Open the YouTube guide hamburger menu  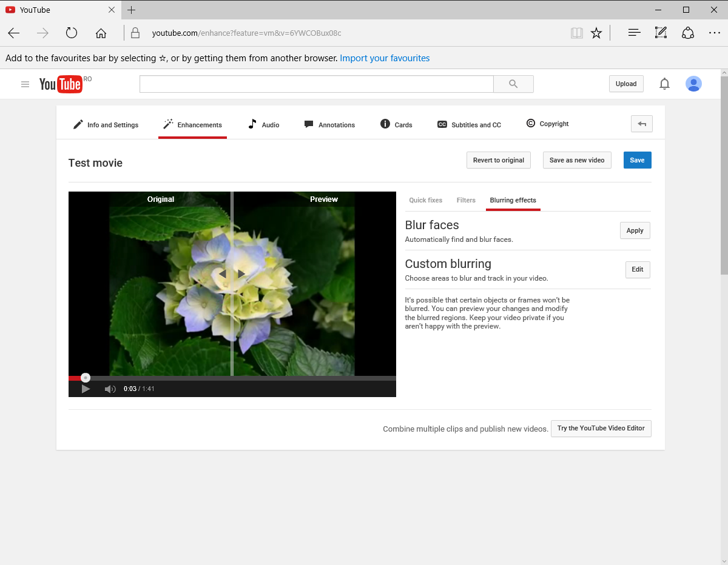pyautogui.click(x=25, y=84)
